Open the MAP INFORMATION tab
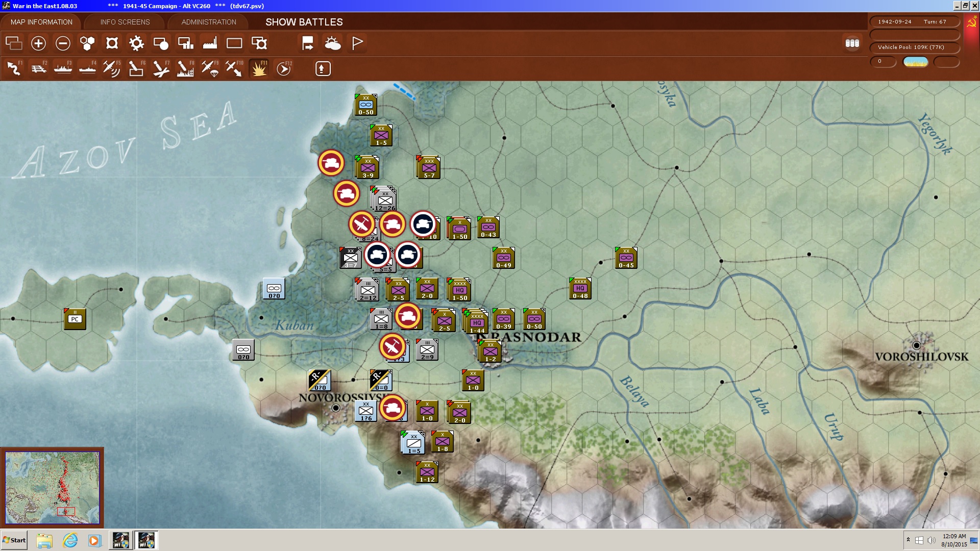 [x=41, y=22]
